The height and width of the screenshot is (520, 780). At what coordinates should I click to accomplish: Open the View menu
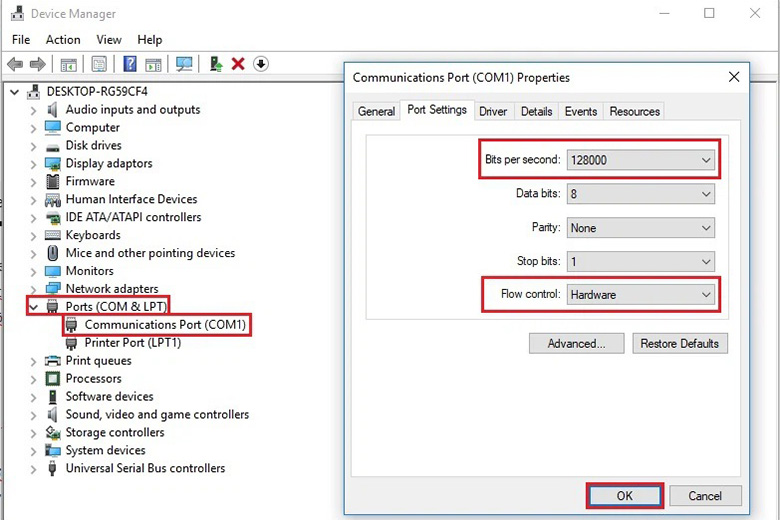coord(109,40)
